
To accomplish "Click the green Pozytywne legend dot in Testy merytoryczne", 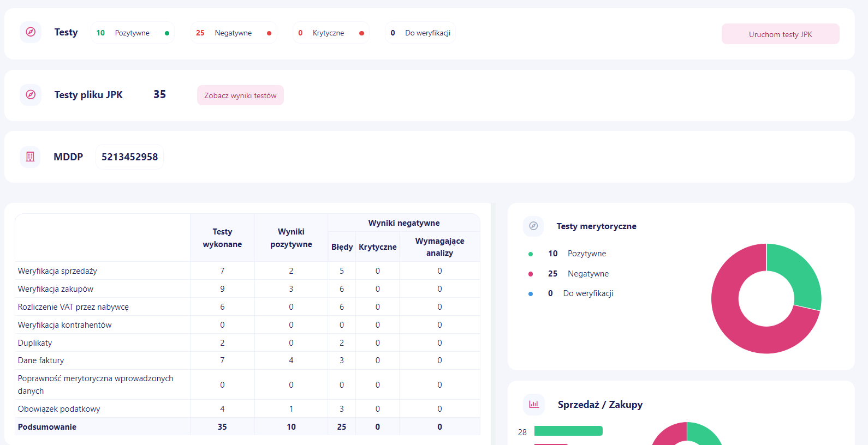I will 531,254.
